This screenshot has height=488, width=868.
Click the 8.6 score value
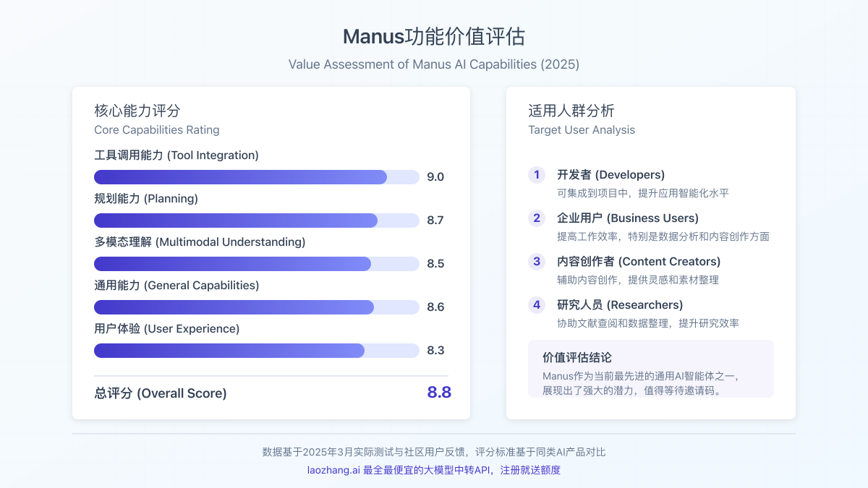click(x=435, y=307)
